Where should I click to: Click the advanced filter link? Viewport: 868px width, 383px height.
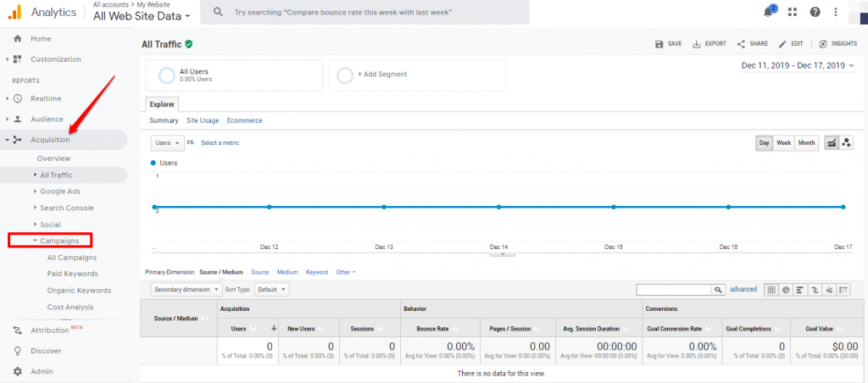743,289
